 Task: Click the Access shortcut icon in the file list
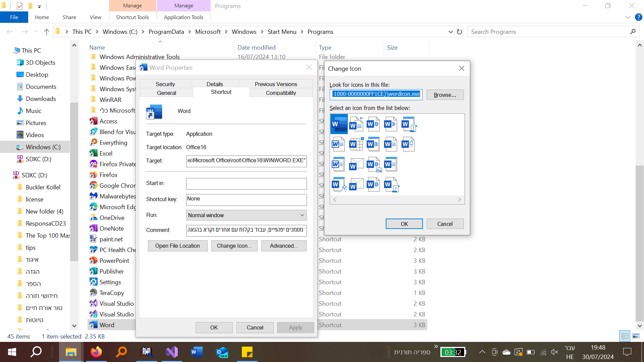click(94, 121)
